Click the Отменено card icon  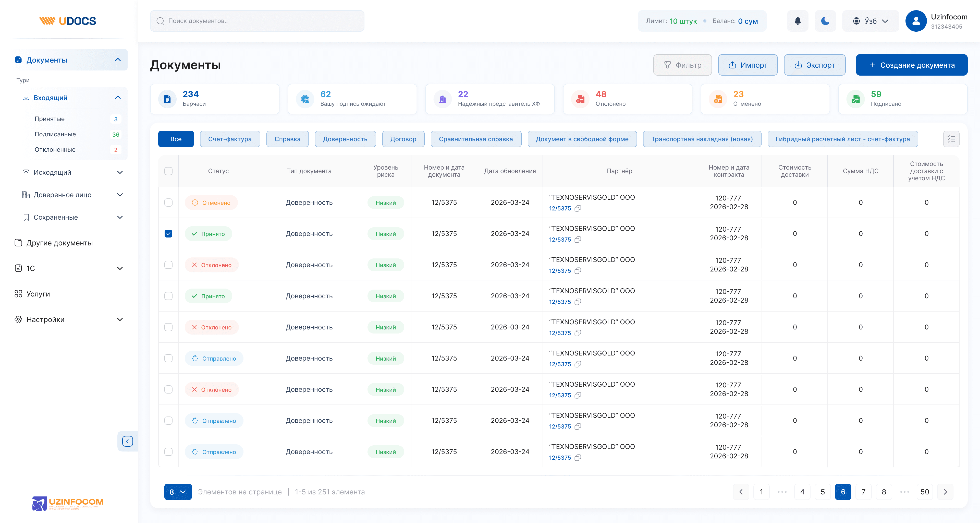(x=718, y=99)
